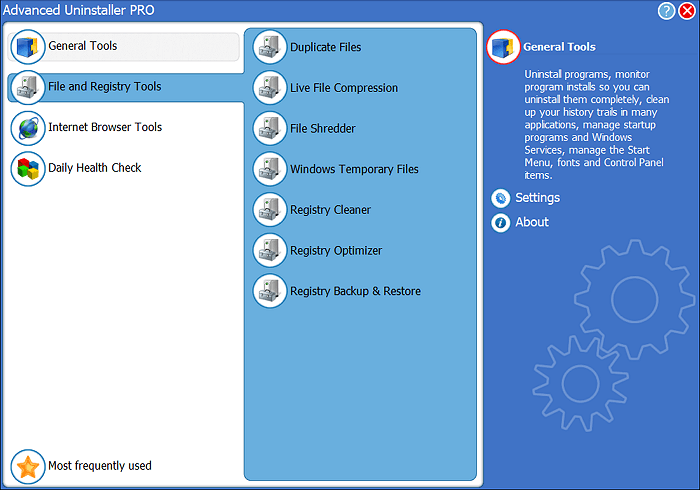Click the Windows Temporary Files icon
The image size is (700, 490).
click(x=270, y=169)
